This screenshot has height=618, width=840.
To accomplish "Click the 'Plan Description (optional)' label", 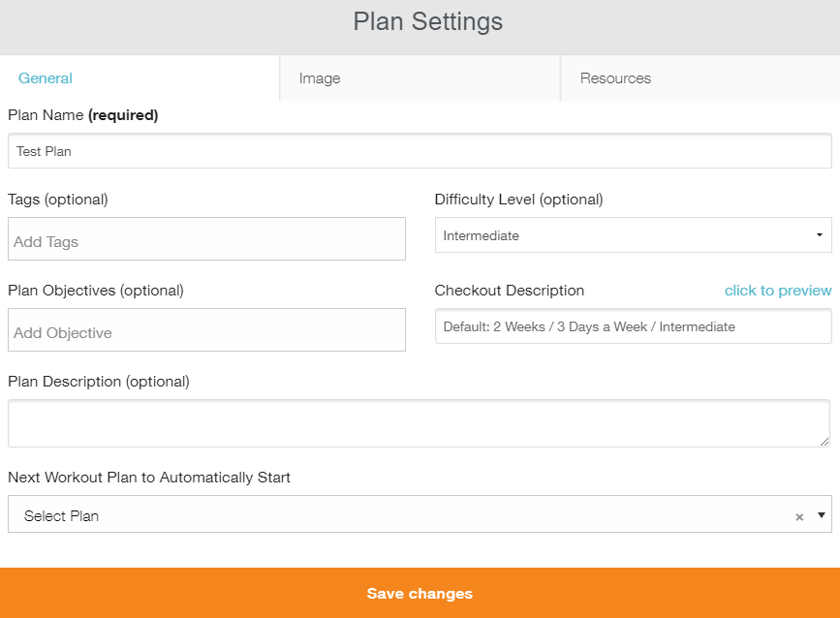I will [99, 382].
